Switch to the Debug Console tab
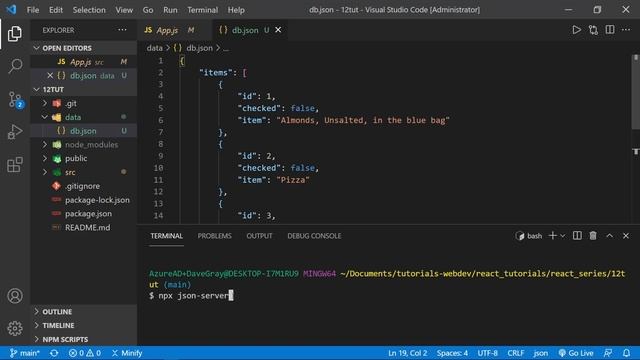The image size is (640, 360). (314, 236)
